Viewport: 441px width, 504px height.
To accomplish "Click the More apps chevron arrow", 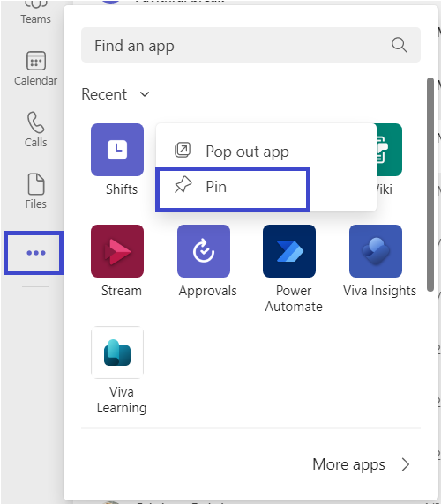I will [406, 464].
